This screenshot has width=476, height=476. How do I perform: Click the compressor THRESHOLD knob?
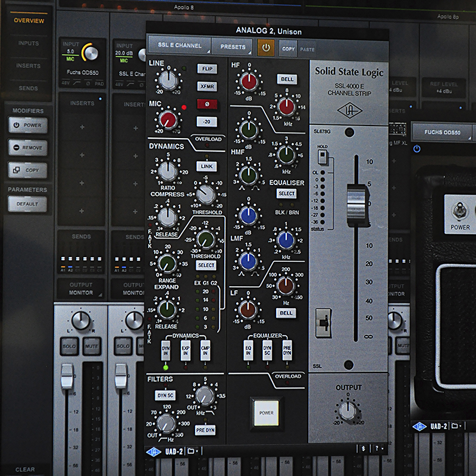[205, 195]
